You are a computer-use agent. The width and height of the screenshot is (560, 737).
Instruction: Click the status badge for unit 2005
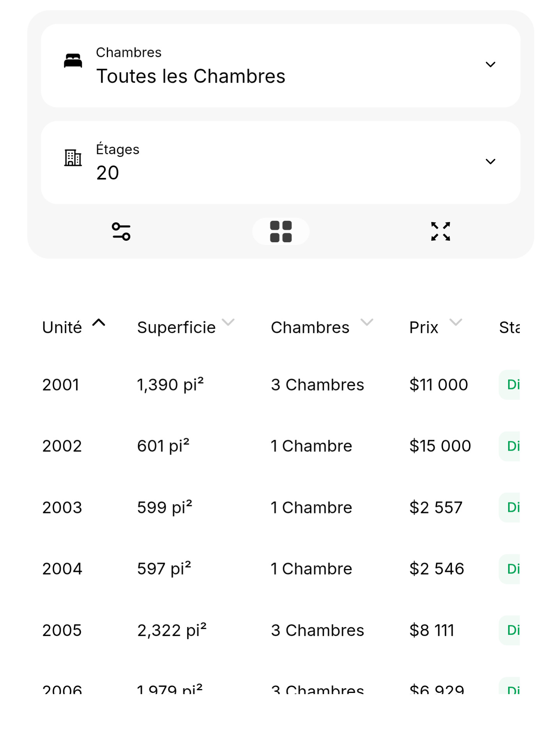click(510, 630)
